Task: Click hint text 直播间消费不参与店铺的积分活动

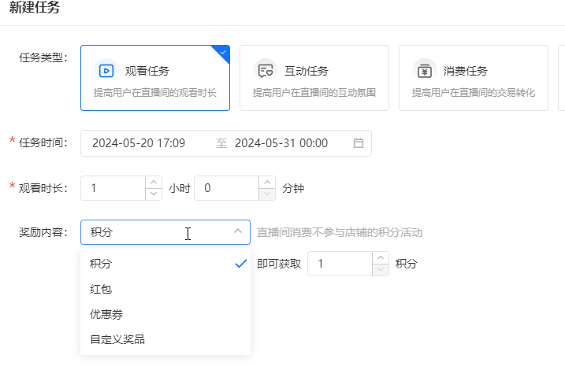Action: click(340, 232)
